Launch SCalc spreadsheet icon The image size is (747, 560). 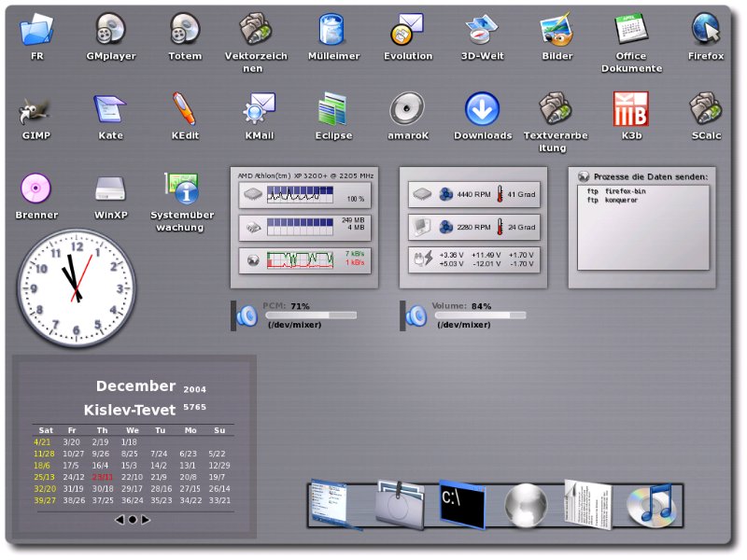pyautogui.click(x=706, y=108)
